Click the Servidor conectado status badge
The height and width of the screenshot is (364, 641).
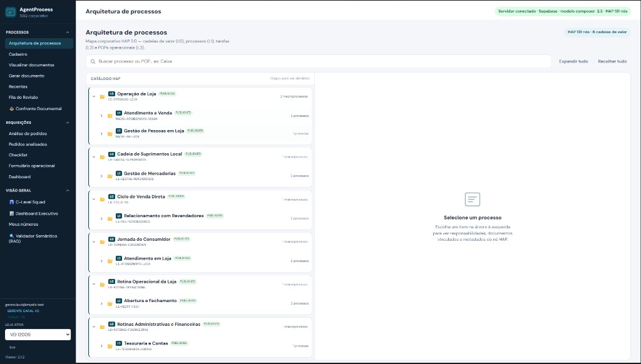[x=563, y=11]
